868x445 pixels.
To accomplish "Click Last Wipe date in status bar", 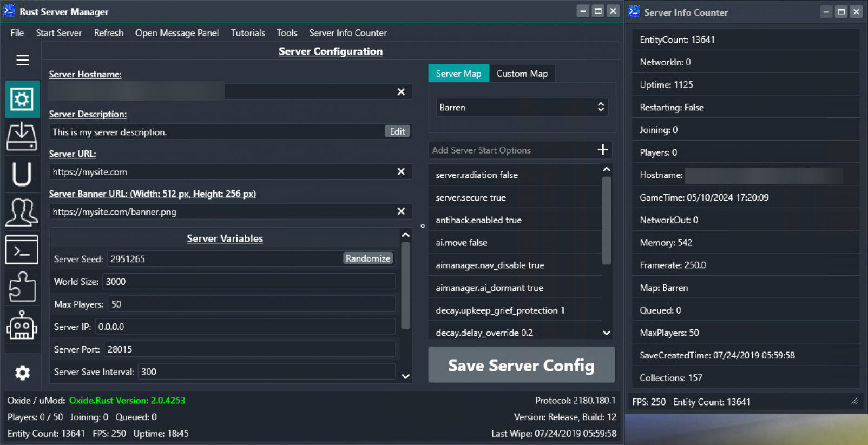I will pos(554,434).
